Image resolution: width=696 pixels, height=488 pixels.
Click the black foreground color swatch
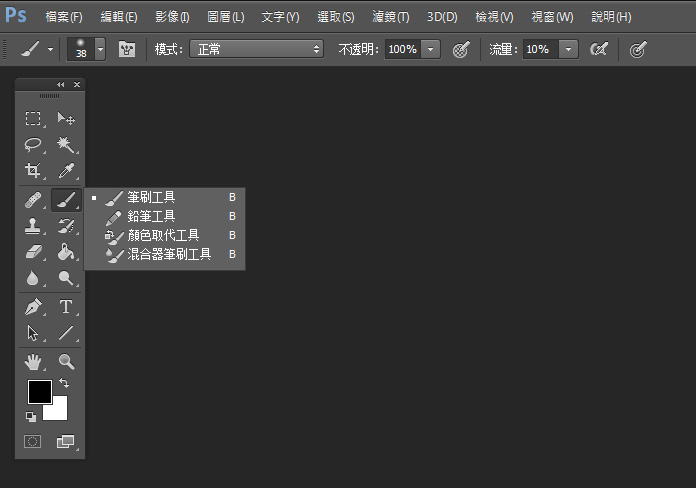click(39, 391)
